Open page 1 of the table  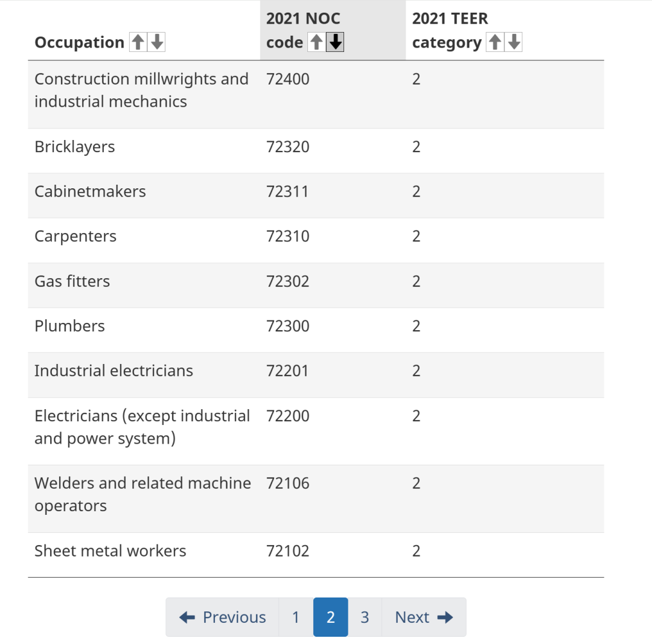coord(296,617)
